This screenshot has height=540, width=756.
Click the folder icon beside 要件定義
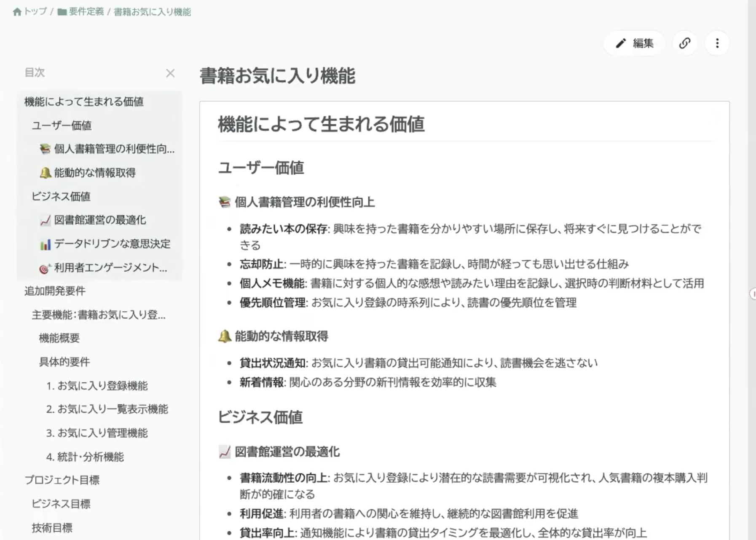(x=62, y=12)
